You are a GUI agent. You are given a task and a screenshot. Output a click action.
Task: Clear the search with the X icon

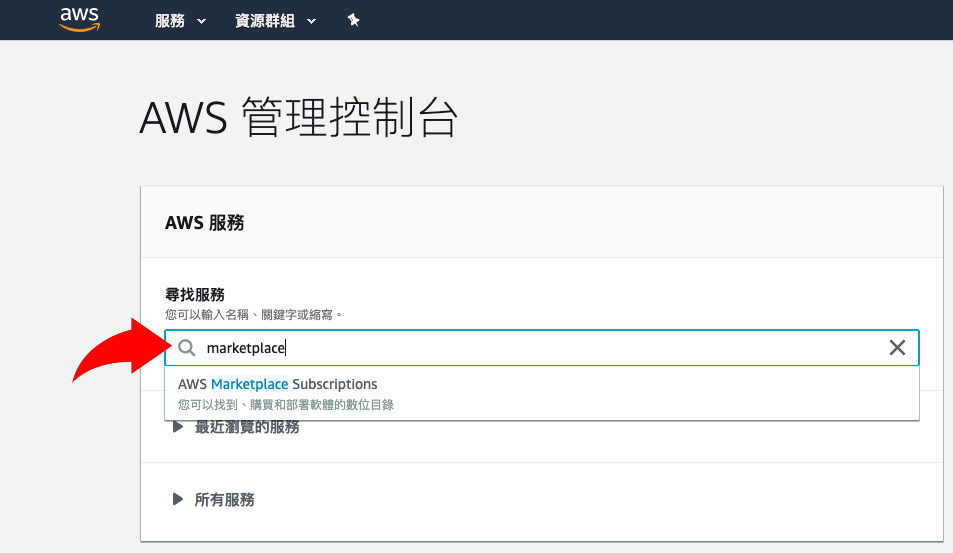[897, 348]
